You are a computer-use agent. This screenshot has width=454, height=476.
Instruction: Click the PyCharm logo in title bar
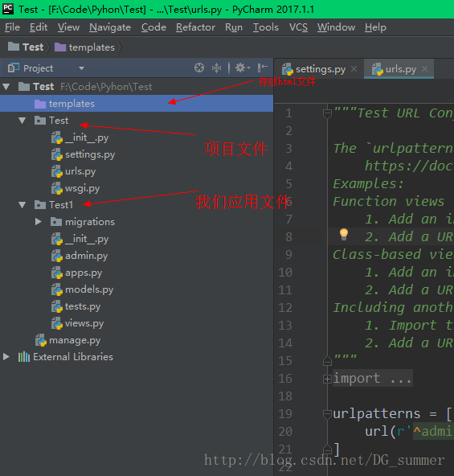click(x=7, y=9)
